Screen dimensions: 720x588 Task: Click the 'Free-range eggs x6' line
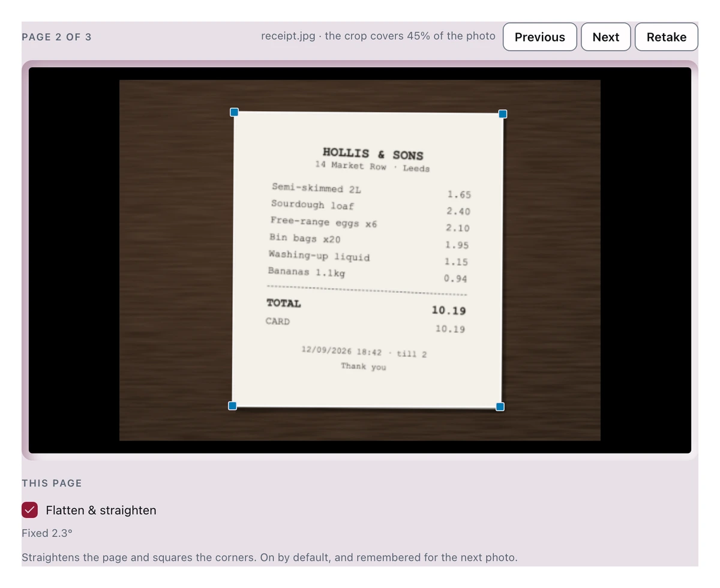point(323,222)
